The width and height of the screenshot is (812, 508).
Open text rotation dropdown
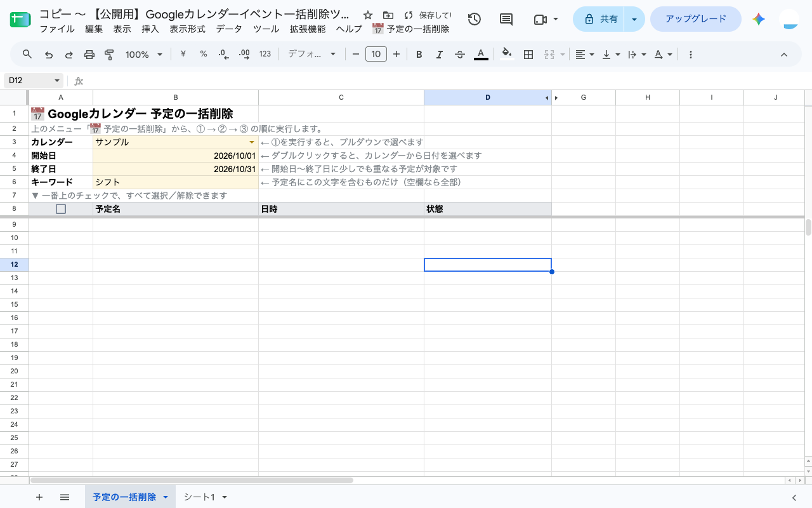(x=663, y=55)
